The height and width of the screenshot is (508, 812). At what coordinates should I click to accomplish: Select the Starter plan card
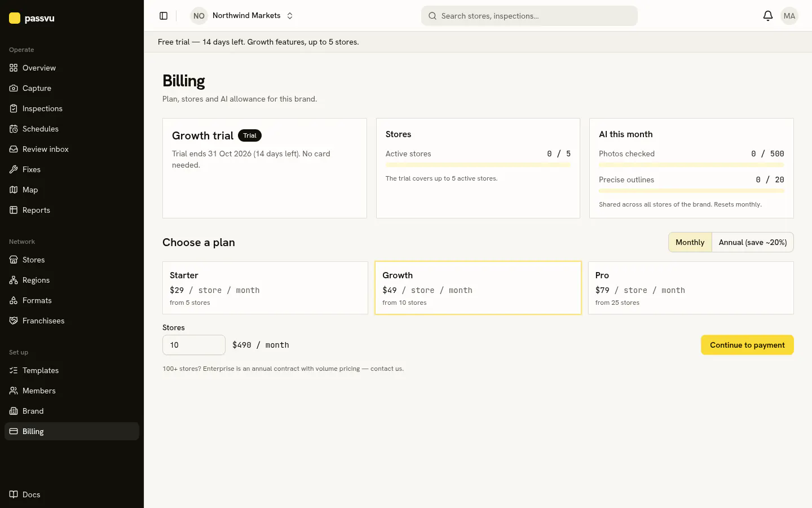coord(265,288)
